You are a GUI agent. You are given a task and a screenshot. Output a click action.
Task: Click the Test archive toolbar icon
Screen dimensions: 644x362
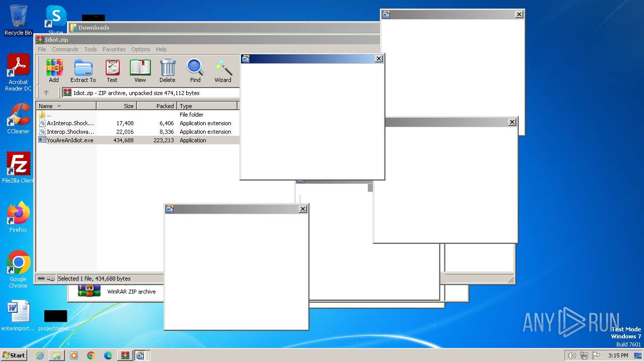point(112,71)
